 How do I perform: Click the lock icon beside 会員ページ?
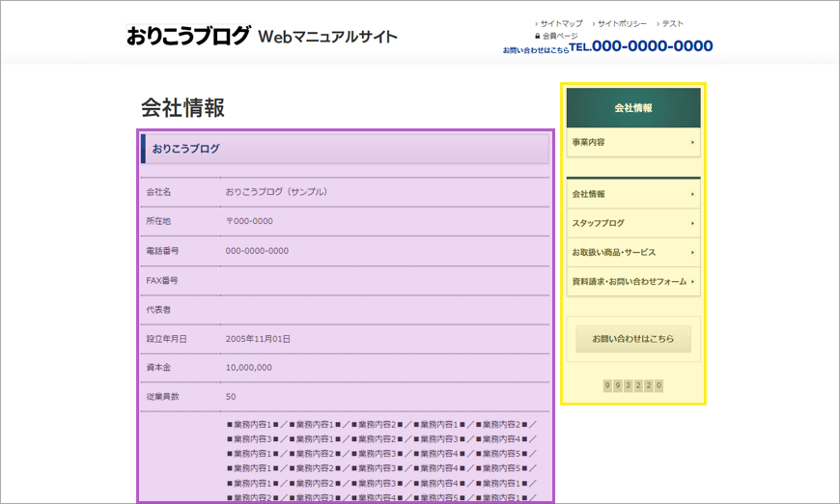click(537, 36)
